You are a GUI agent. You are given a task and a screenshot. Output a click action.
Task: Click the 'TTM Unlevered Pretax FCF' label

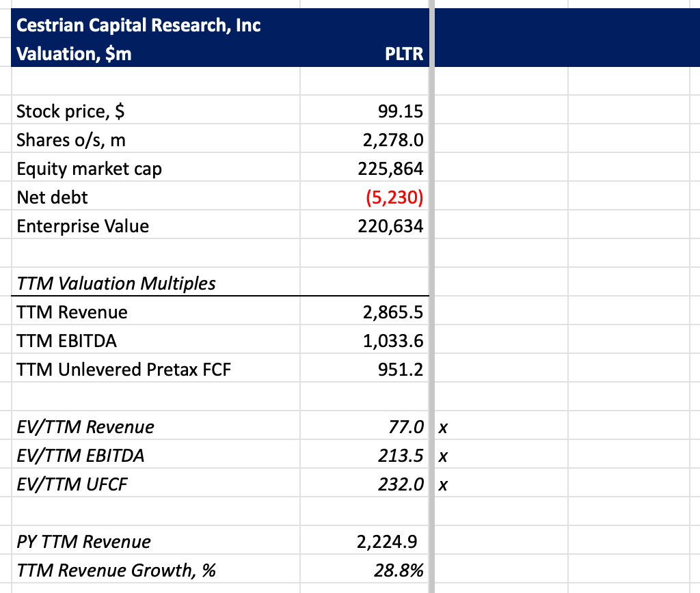tap(124, 370)
